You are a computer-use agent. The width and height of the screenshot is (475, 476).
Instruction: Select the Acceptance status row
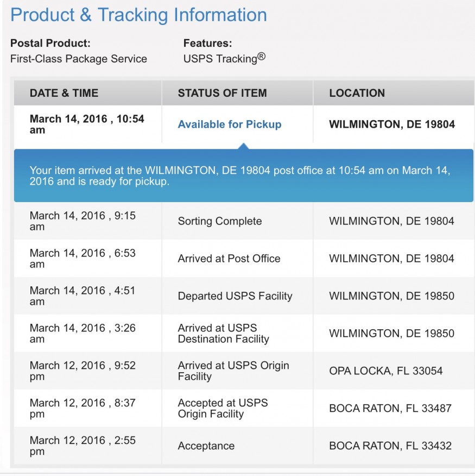[244, 446]
